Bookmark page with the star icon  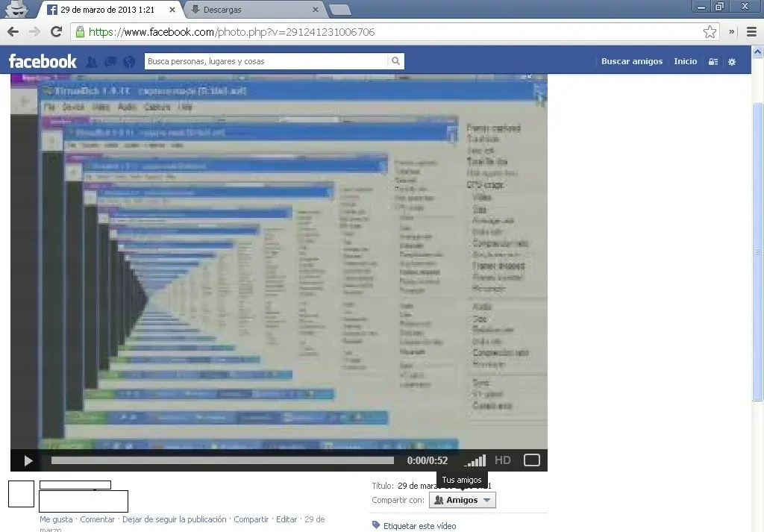point(710,32)
